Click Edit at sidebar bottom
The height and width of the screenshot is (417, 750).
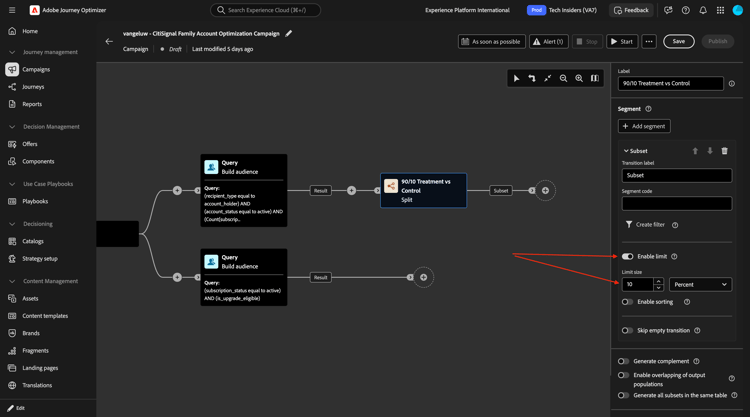pos(16,408)
